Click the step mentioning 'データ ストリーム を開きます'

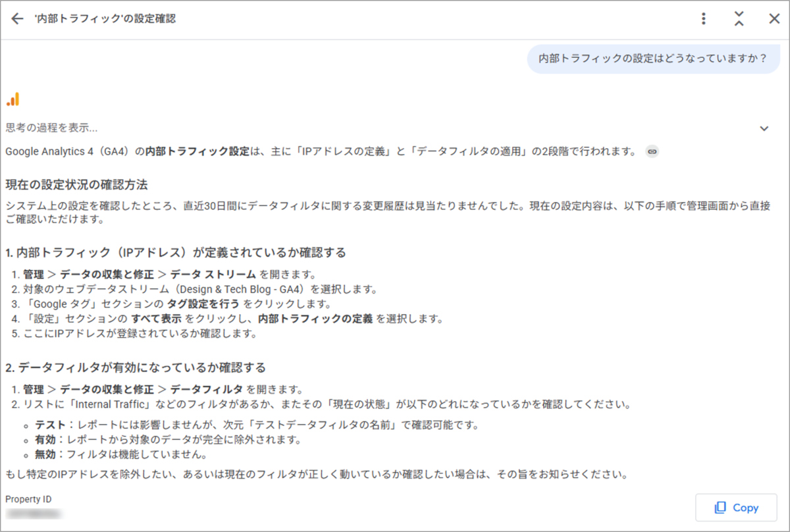(165, 275)
